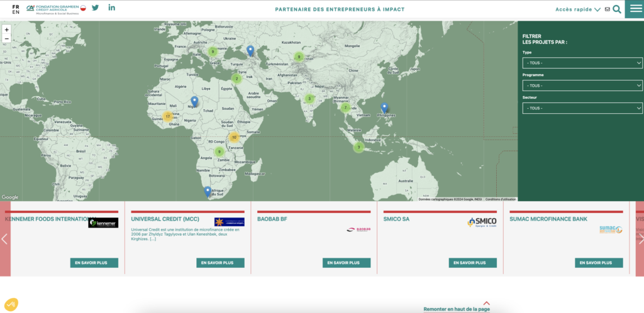The width and height of the screenshot is (644, 313).
Task: Zoom out on the map
Action: pyautogui.click(x=6, y=38)
